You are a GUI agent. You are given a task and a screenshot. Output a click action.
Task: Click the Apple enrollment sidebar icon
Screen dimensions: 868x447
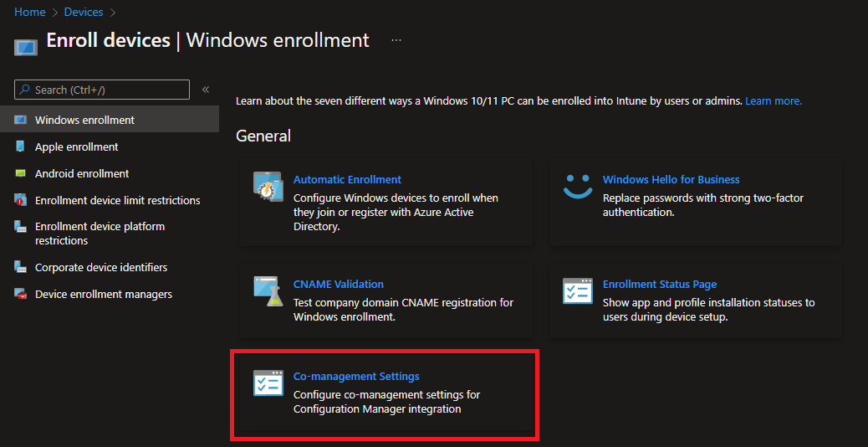click(20, 146)
